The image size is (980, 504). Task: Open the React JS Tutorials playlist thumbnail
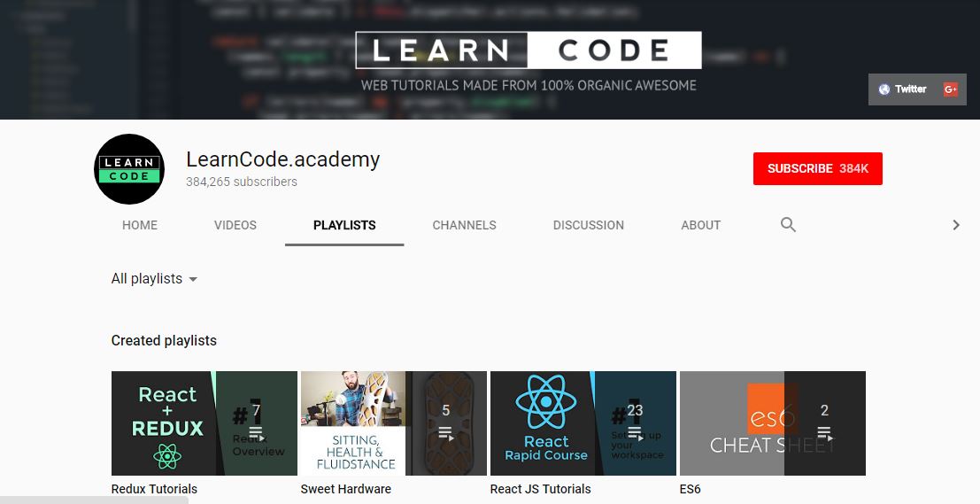(583, 423)
